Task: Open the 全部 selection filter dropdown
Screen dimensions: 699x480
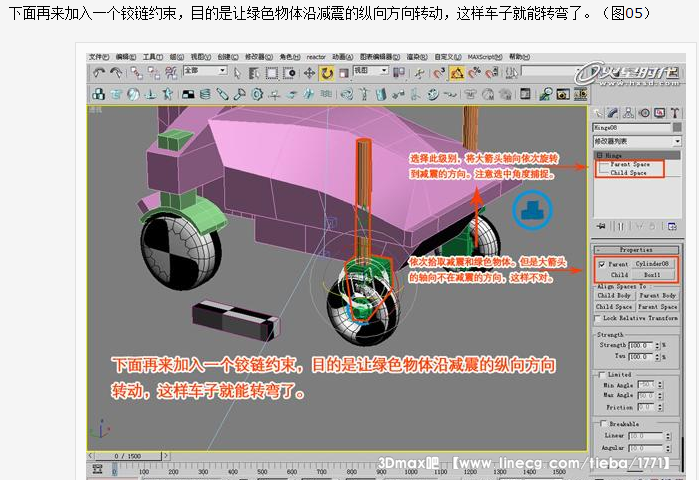Action: pyautogui.click(x=205, y=71)
